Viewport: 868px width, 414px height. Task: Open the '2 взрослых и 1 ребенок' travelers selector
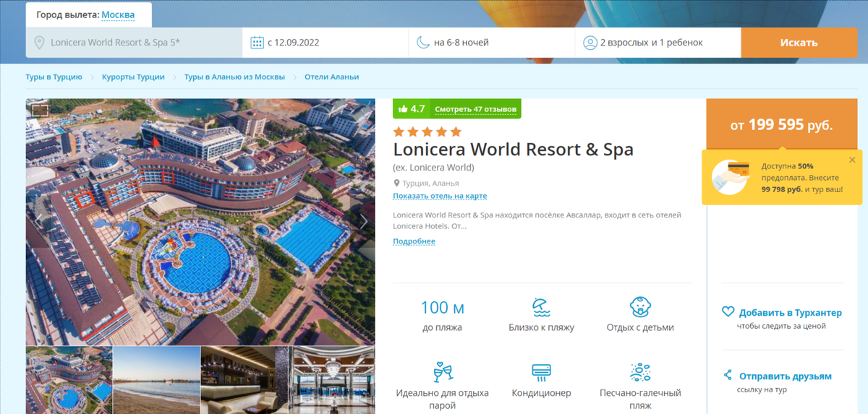coord(658,43)
